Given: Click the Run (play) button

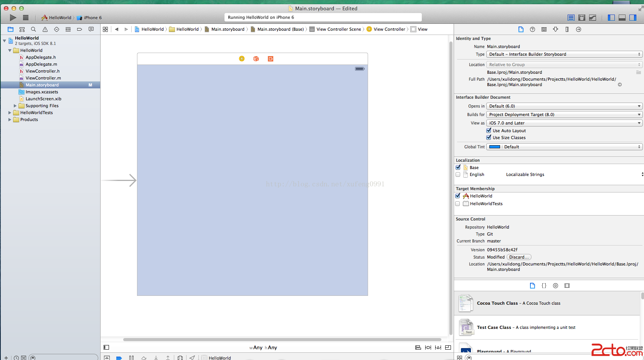Looking at the screenshot, I should [13, 18].
